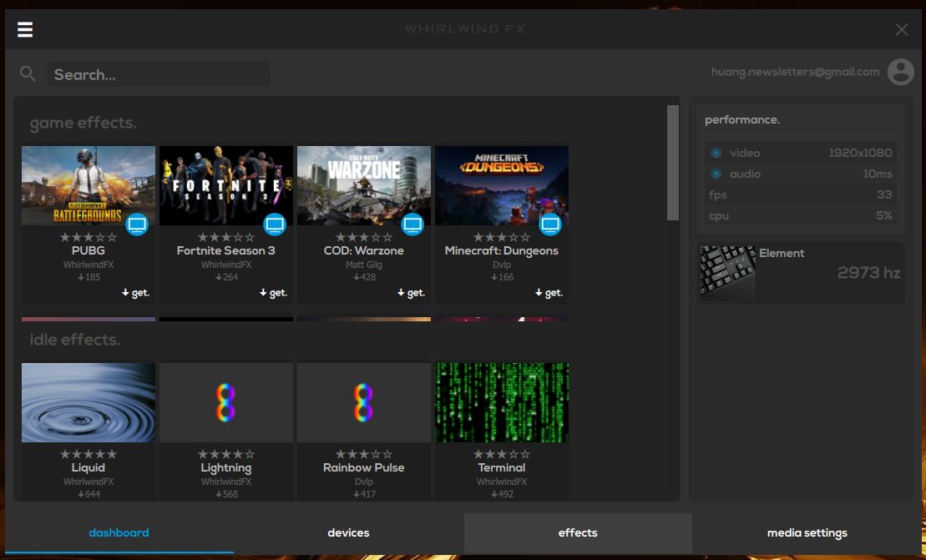Select the Element keyboard device image
This screenshot has width=926, height=560.
coord(727,272)
